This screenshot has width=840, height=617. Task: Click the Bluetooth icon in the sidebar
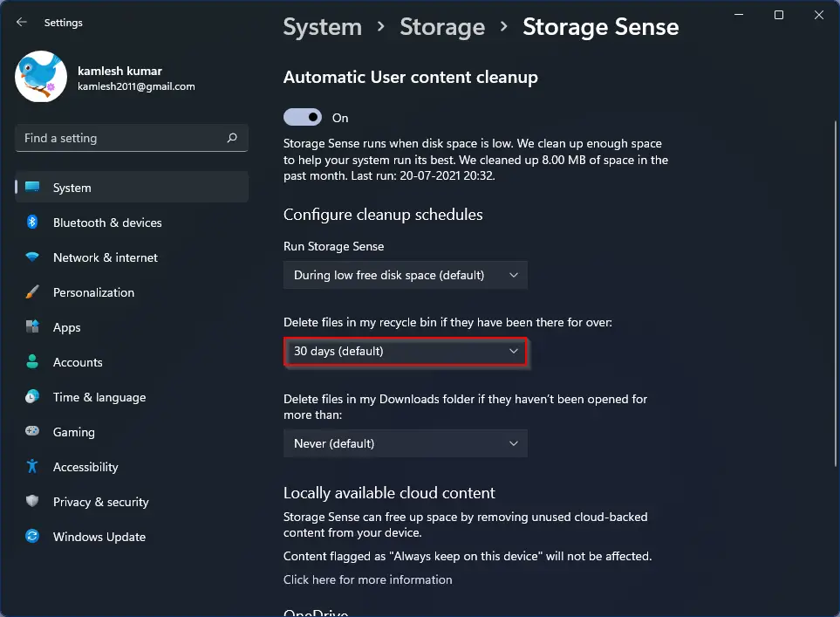coord(32,222)
